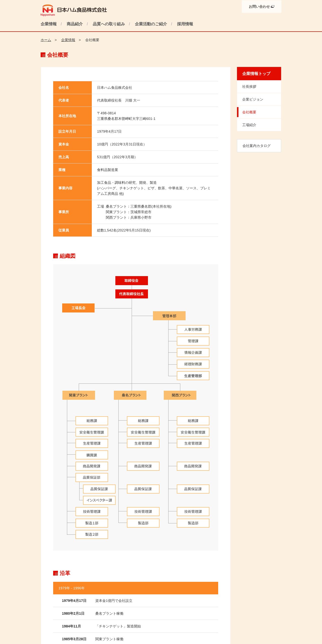This screenshot has height=644, width=322.
Task: Open the 商品紹介 navigation menu
Action: click(75, 24)
